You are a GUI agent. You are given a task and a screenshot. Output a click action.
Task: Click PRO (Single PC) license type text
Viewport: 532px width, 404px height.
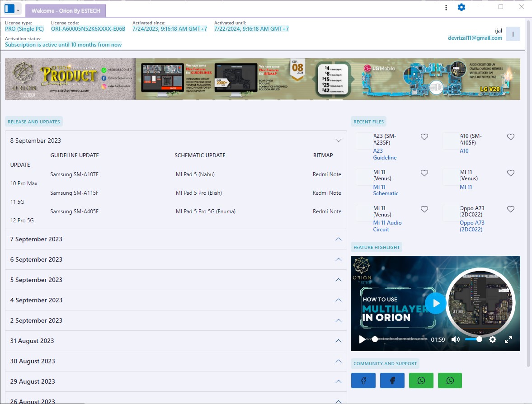click(x=24, y=29)
